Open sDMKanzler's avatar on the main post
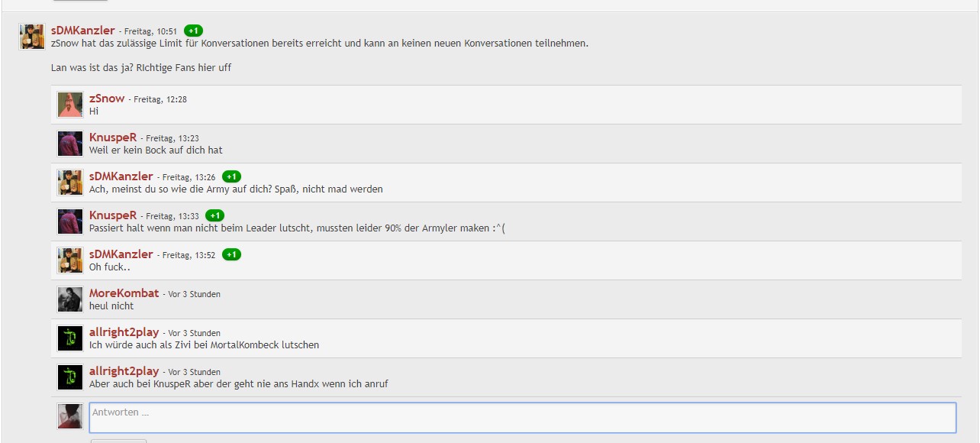 click(32, 37)
